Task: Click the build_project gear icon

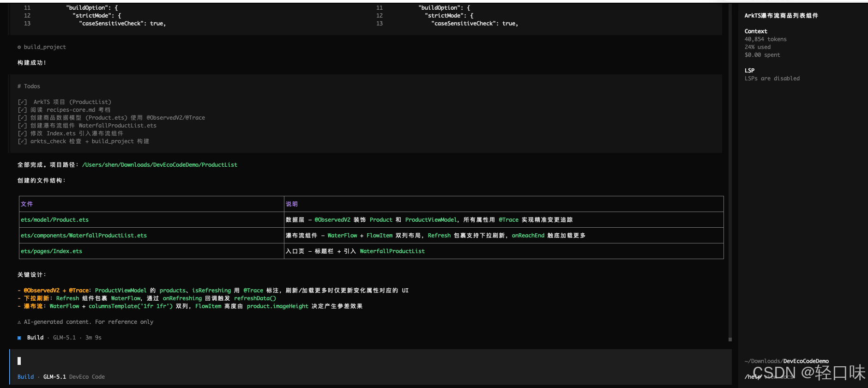Action: tap(19, 47)
